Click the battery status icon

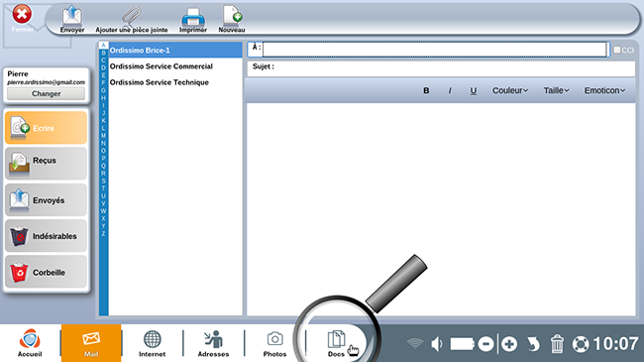[463, 344]
